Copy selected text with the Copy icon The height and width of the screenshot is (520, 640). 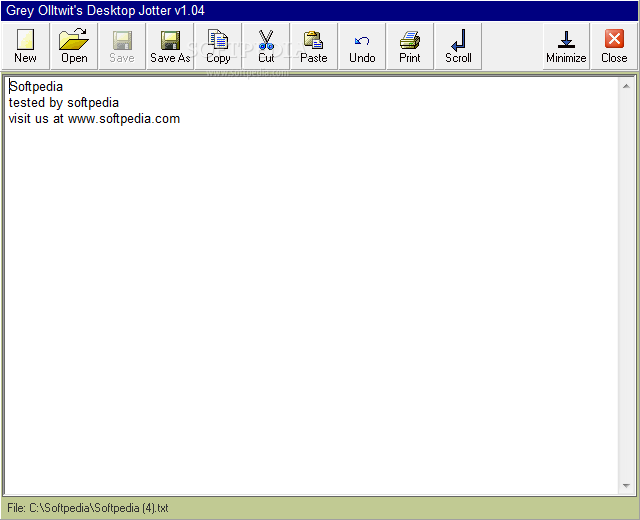[218, 46]
